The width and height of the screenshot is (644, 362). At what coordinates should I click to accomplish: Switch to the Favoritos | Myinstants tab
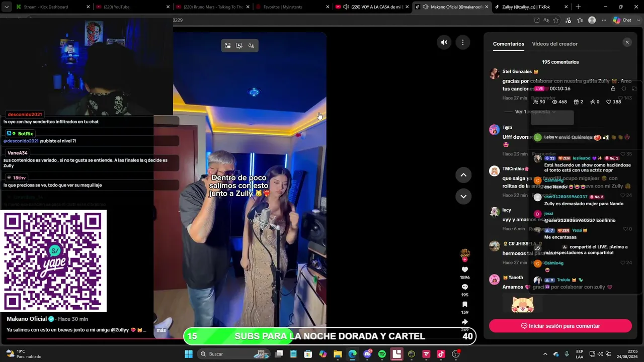[x=293, y=7]
